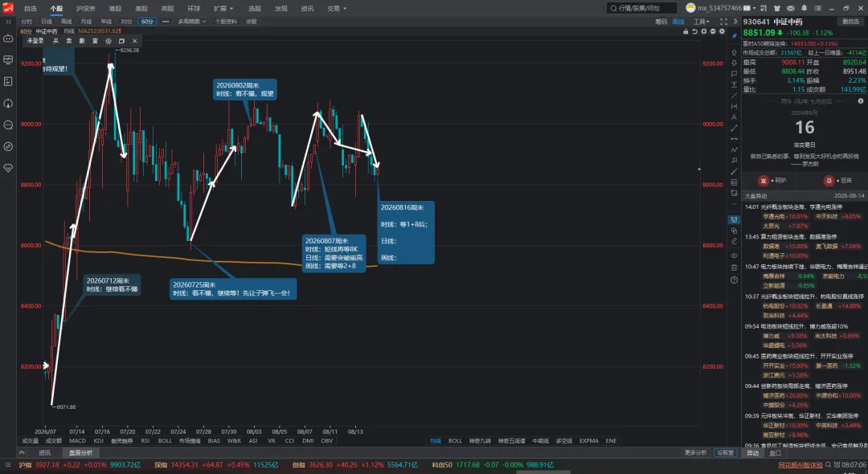Image resolution: width=868 pixels, height=474 pixels.
Task: Click the 诊股 button
Action: (x=252, y=22)
